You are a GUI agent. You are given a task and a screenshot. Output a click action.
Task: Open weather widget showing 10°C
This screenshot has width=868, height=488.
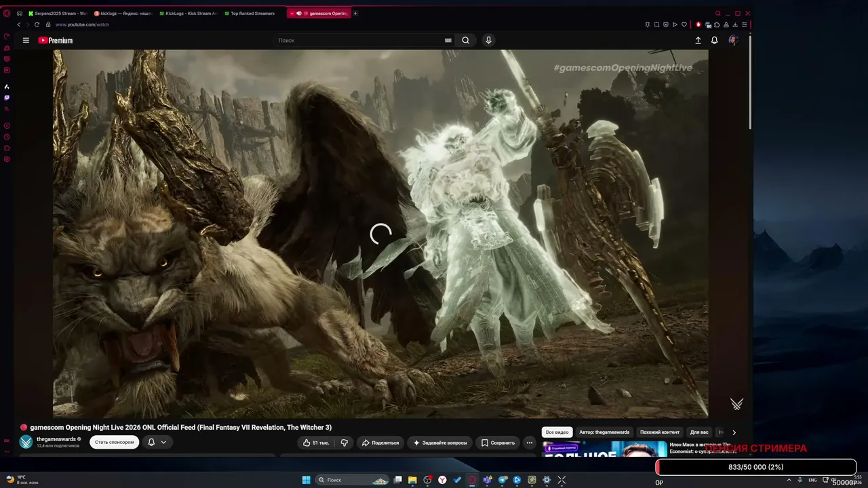pos(22,480)
